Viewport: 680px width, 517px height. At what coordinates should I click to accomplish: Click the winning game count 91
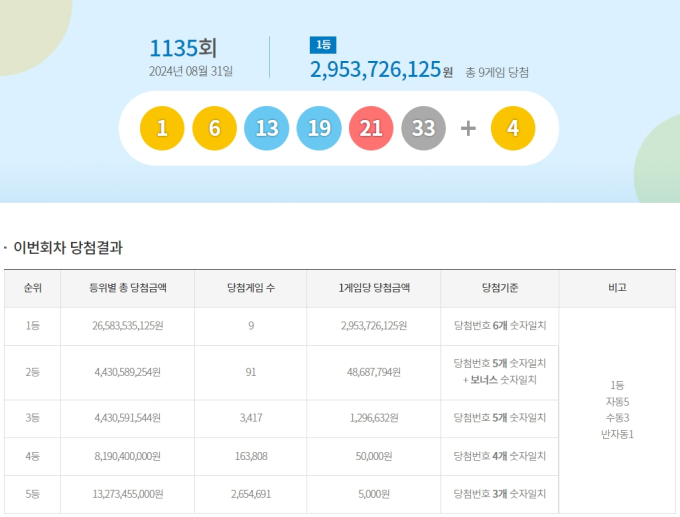click(x=251, y=372)
